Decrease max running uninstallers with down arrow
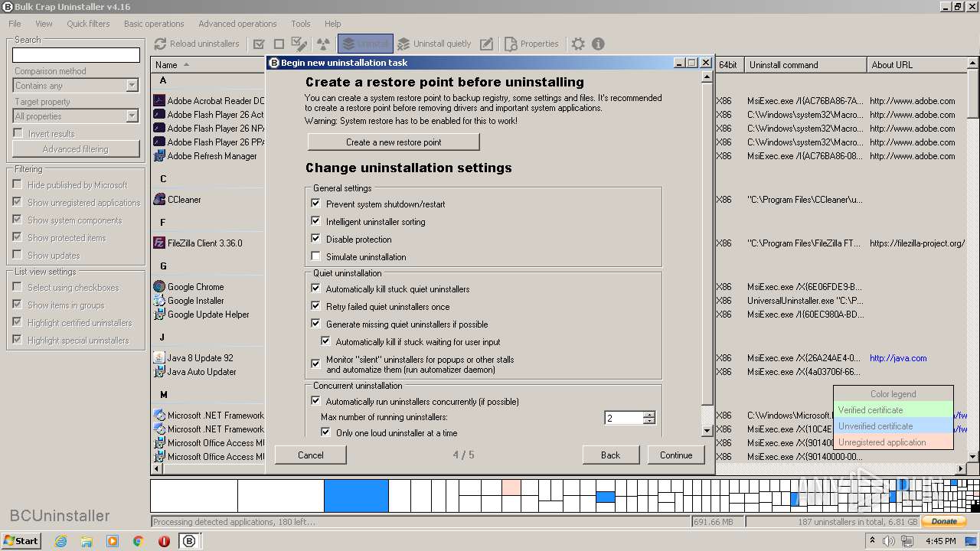Screen dimensions: 980x551 click(x=649, y=421)
